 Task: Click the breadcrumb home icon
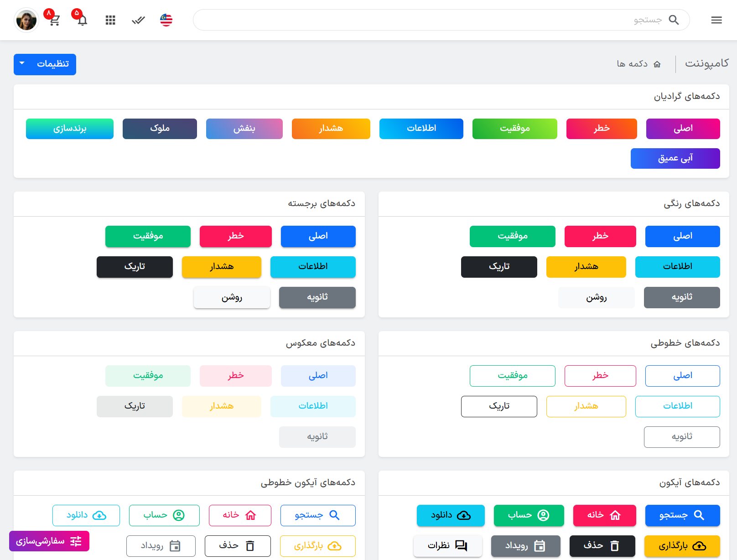pos(657,64)
